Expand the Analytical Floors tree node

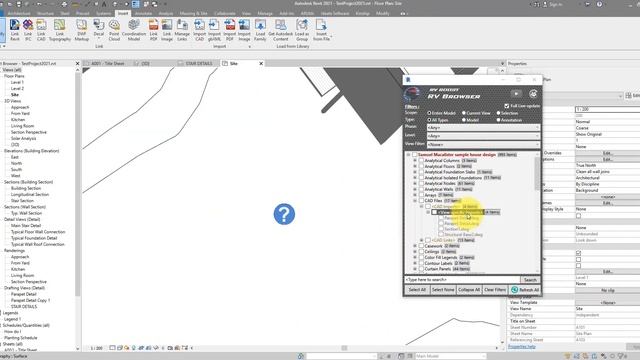[x=415, y=166]
